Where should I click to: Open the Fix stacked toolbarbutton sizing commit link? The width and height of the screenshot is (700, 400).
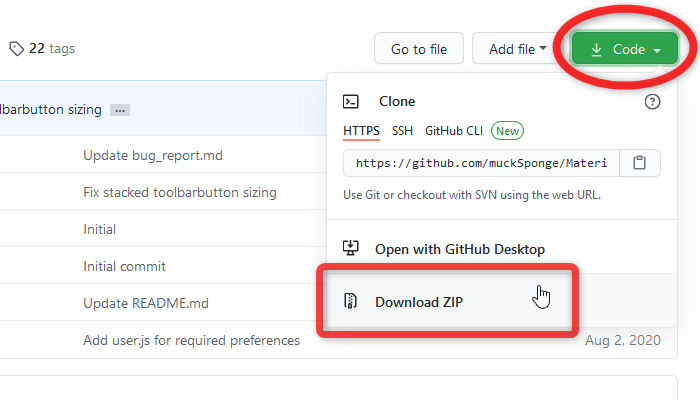[x=180, y=192]
